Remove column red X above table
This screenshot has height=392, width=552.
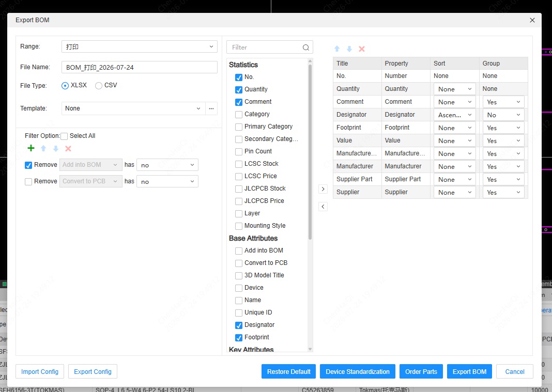click(362, 49)
